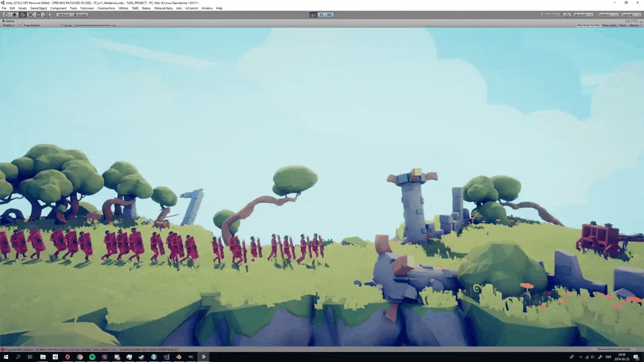Image resolution: width=644 pixels, height=362 pixels.
Task: Select the Hand tool in toolbar
Action: pos(6,14)
